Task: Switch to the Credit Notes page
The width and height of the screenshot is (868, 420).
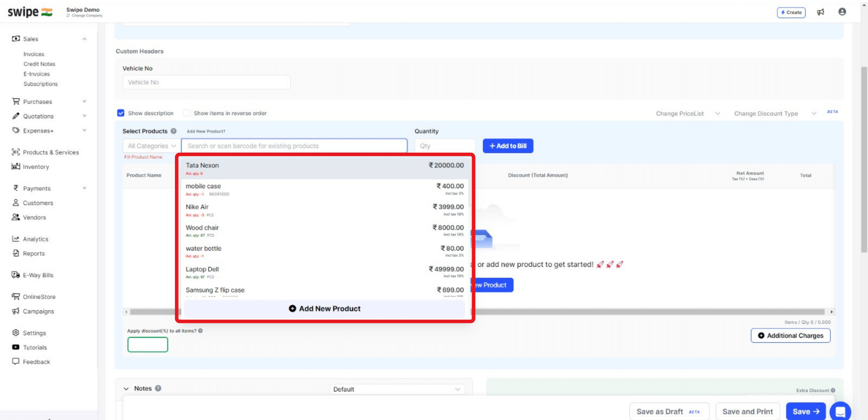Action: [39, 64]
